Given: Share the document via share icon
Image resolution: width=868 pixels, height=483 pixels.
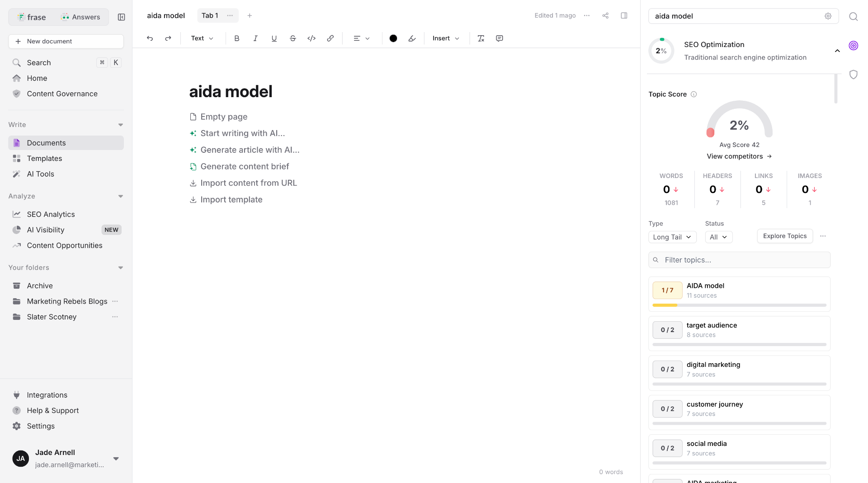Looking at the screenshot, I should click(605, 15).
